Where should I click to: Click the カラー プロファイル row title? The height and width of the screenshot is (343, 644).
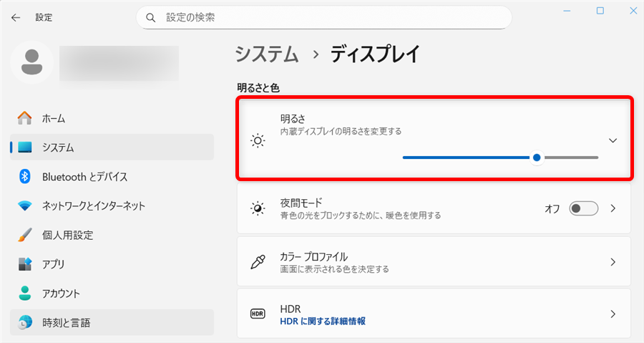(314, 257)
